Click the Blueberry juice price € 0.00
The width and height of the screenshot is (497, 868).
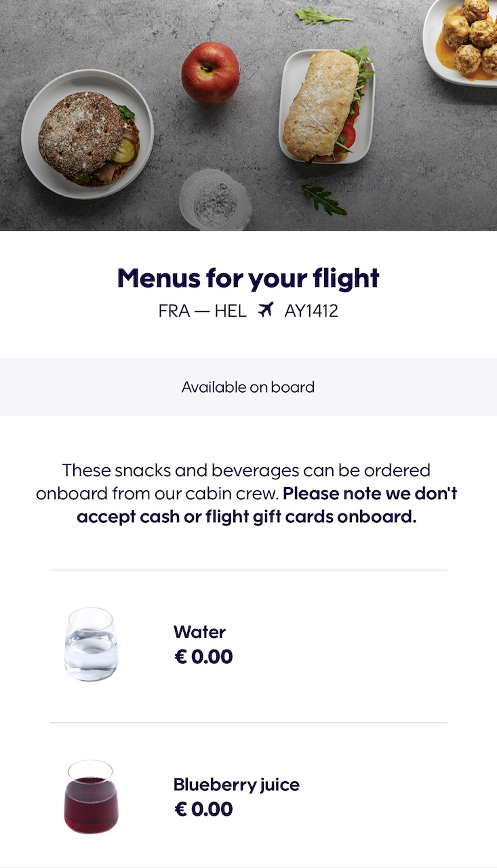[203, 809]
